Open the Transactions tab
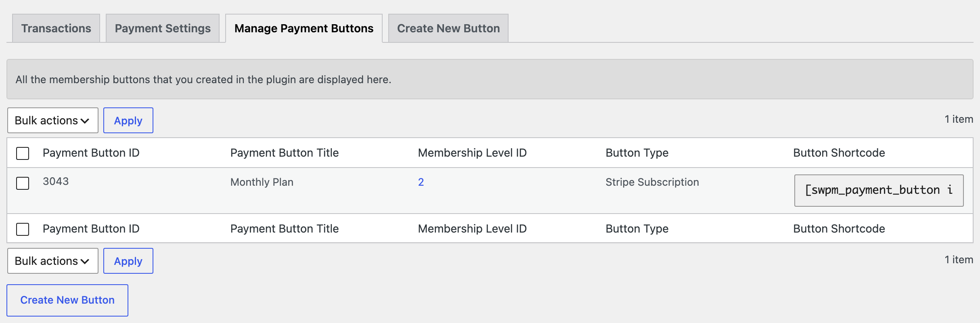 56,28
